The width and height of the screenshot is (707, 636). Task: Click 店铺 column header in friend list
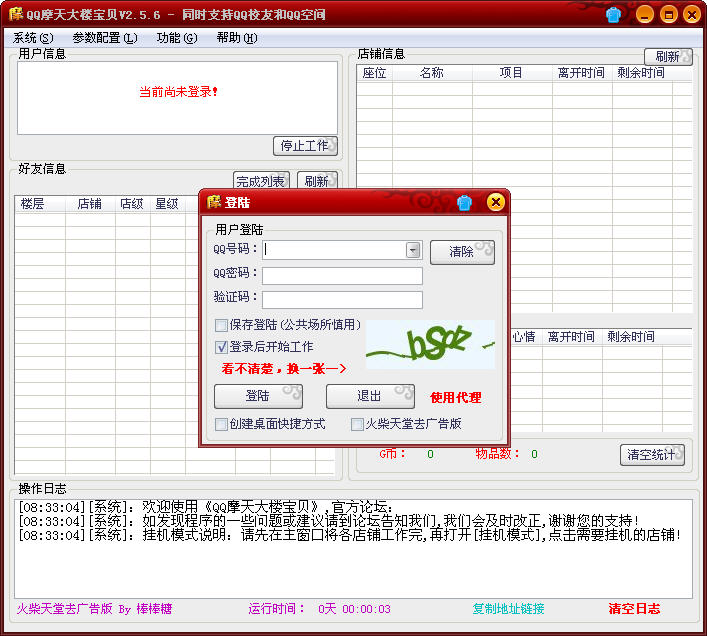tap(90, 204)
